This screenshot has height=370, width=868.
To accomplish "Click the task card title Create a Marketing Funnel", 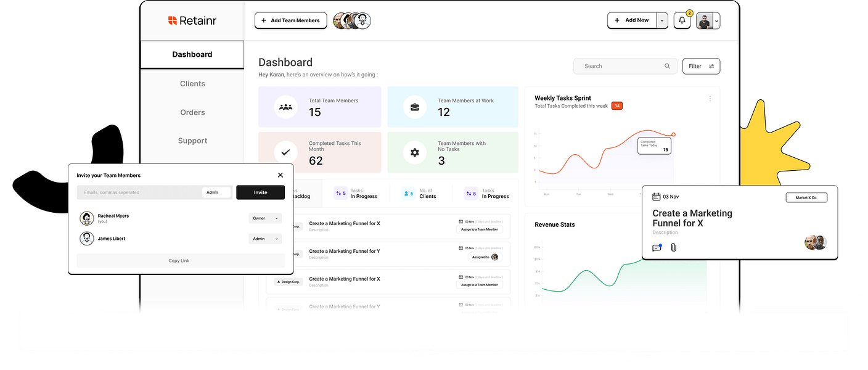I will (x=692, y=218).
